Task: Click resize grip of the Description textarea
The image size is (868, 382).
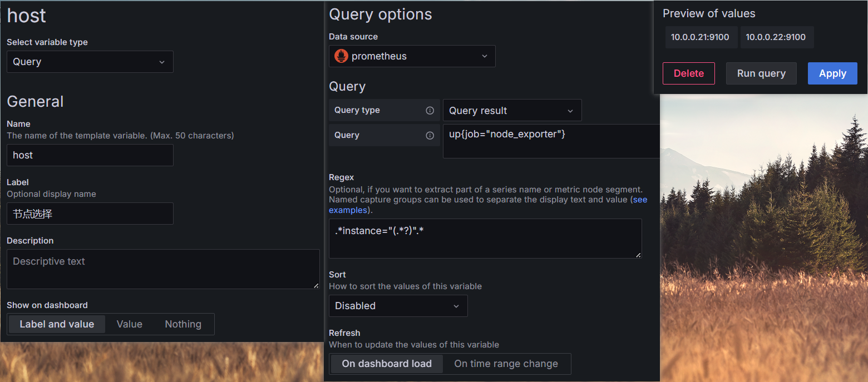Action: [x=316, y=285]
